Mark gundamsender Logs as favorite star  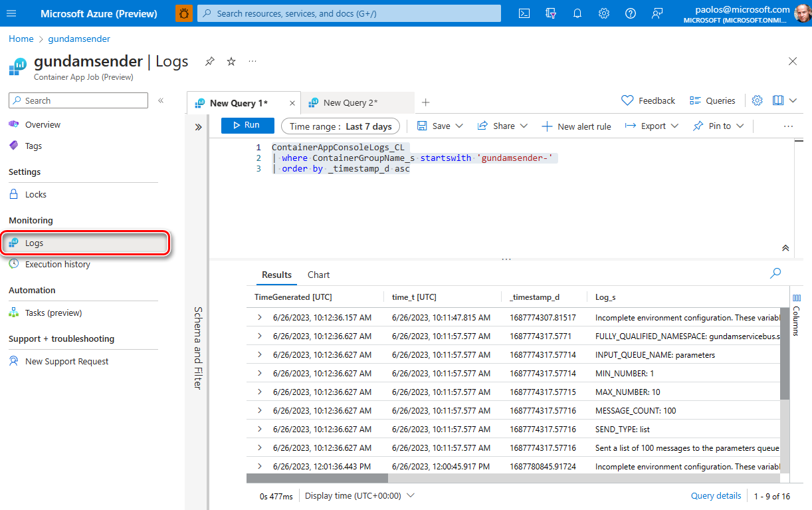[231, 61]
